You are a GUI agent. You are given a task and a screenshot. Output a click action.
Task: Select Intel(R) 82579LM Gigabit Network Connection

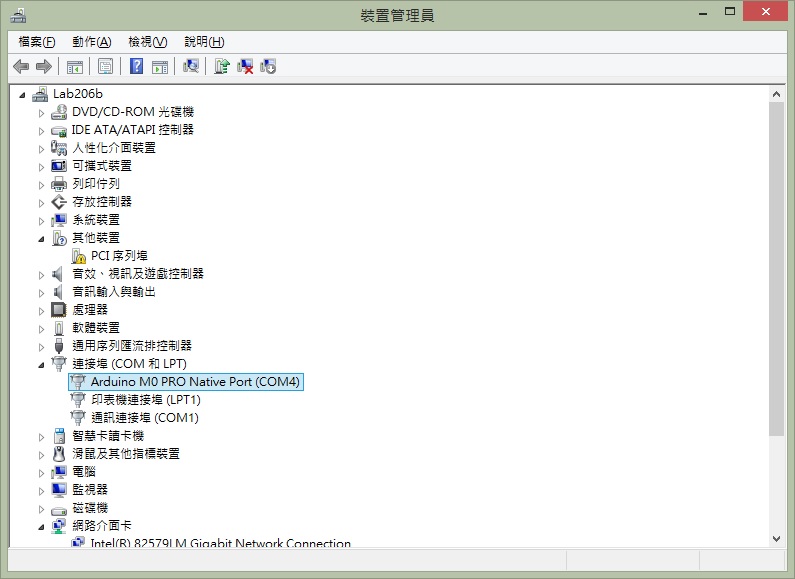(x=221, y=542)
